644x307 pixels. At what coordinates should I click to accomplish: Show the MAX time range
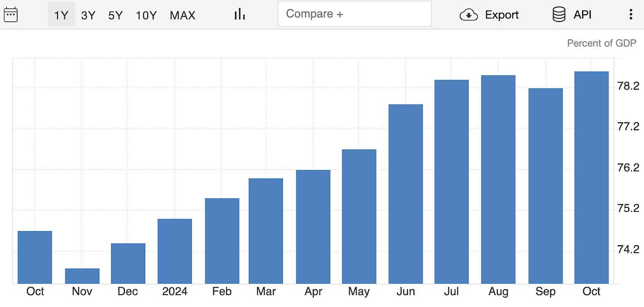pos(182,15)
